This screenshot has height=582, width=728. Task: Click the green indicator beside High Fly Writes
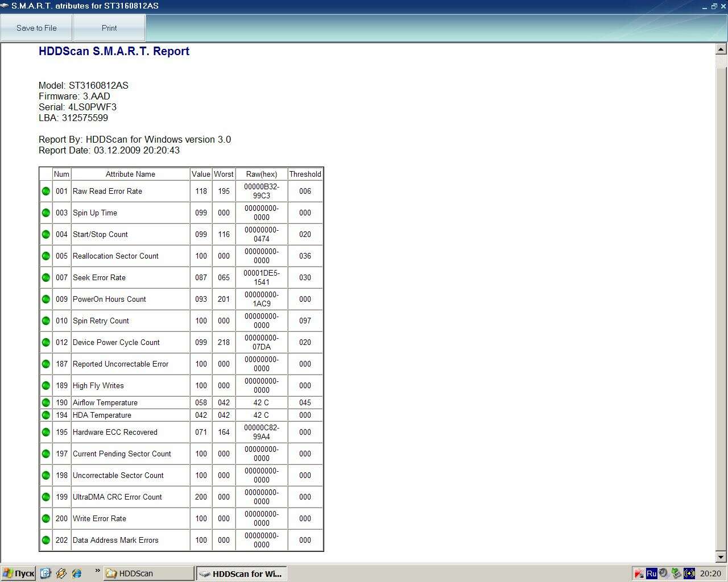click(x=46, y=385)
